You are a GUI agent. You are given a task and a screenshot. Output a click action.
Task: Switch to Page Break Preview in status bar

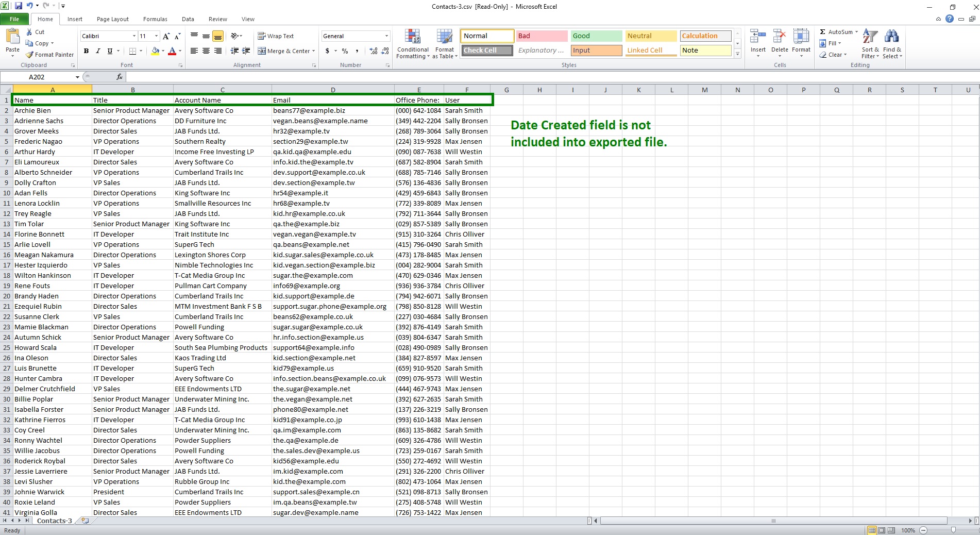click(x=891, y=530)
